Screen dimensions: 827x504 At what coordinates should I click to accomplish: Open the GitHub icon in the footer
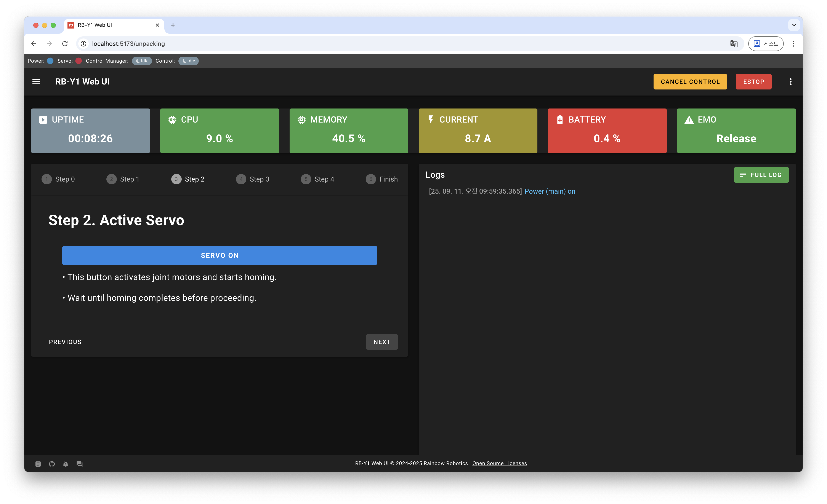click(52, 464)
